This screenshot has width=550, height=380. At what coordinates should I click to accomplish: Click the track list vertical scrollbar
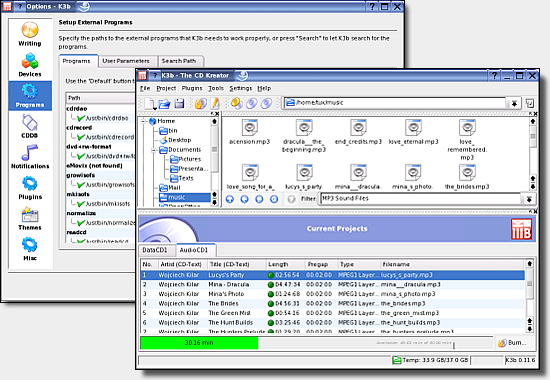(530, 296)
